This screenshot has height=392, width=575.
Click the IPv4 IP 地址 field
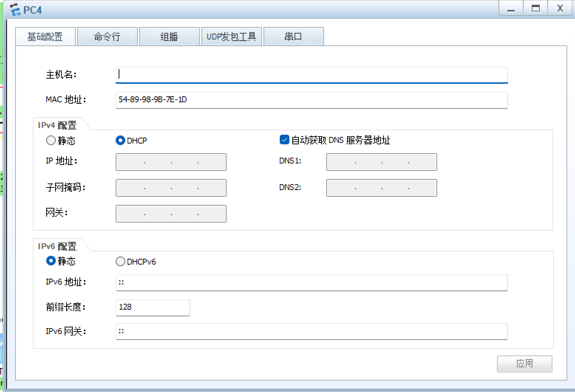[x=171, y=162]
